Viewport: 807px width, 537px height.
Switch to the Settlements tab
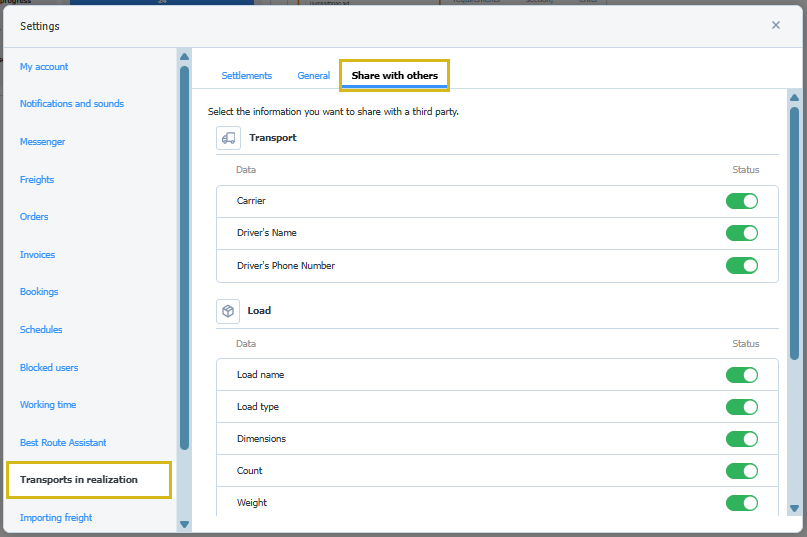[x=246, y=76]
